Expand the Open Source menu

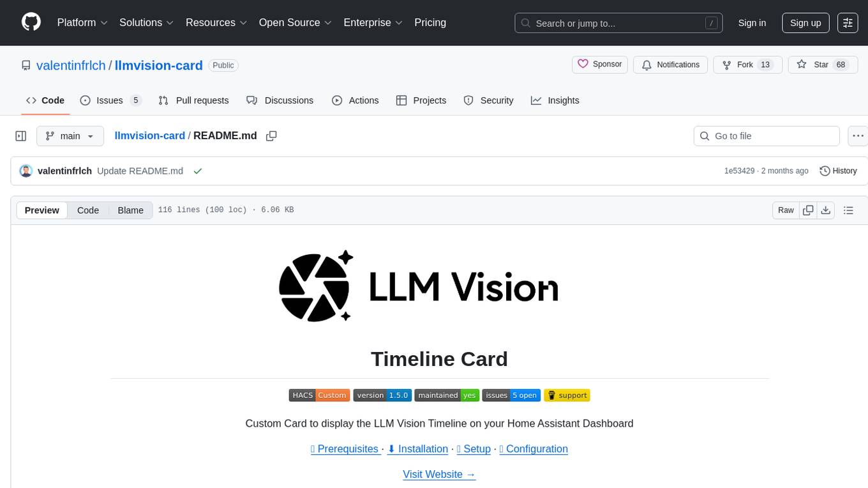[296, 22]
